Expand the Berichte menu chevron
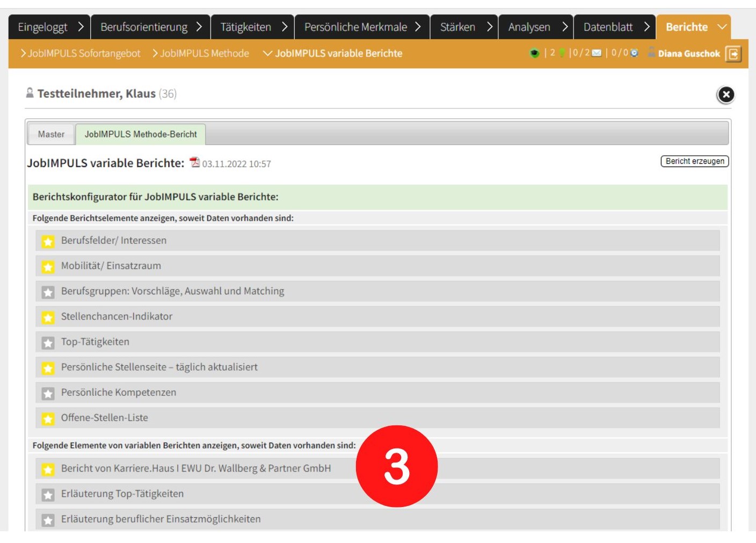This screenshot has height=543, width=756. [x=722, y=27]
